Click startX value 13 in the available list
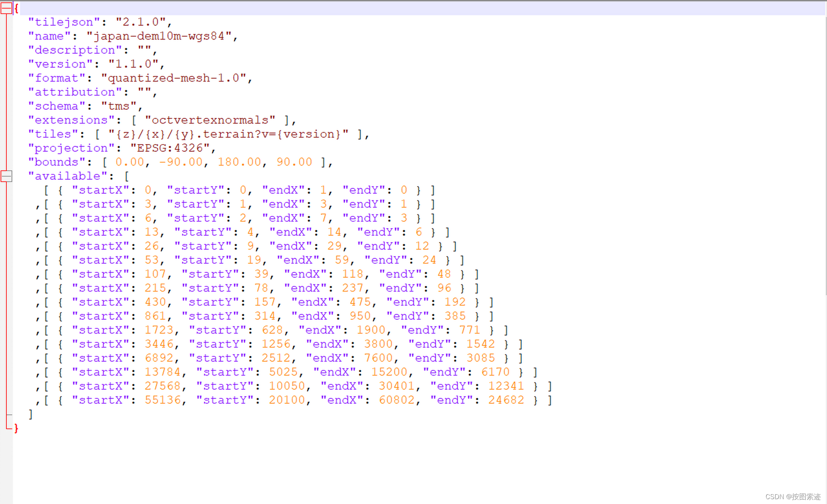 tap(152, 232)
